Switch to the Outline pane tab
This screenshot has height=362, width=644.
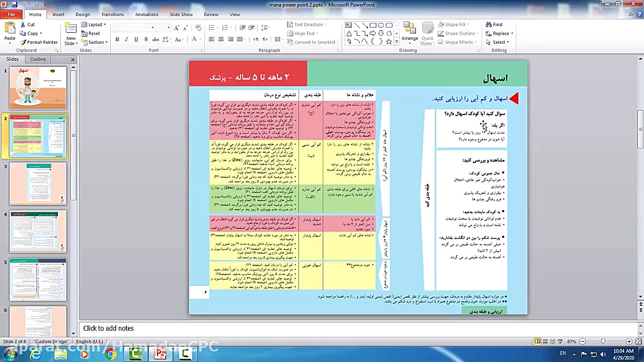[38, 59]
